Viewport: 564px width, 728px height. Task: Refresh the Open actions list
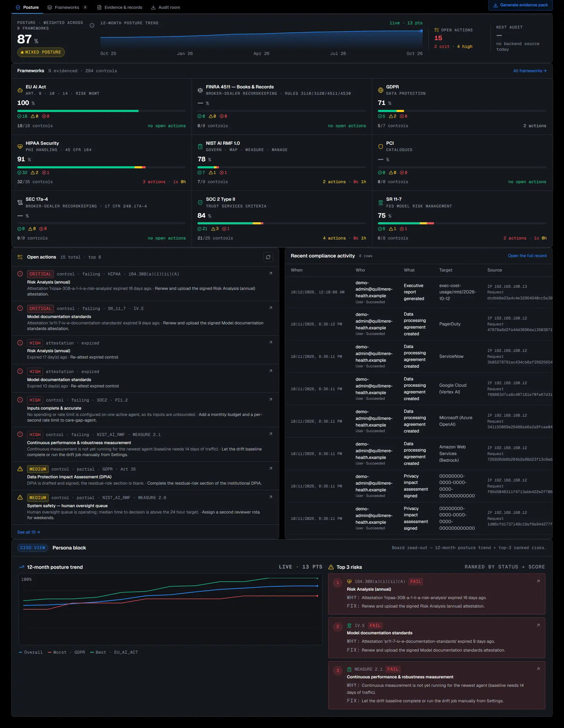pyautogui.click(x=268, y=257)
